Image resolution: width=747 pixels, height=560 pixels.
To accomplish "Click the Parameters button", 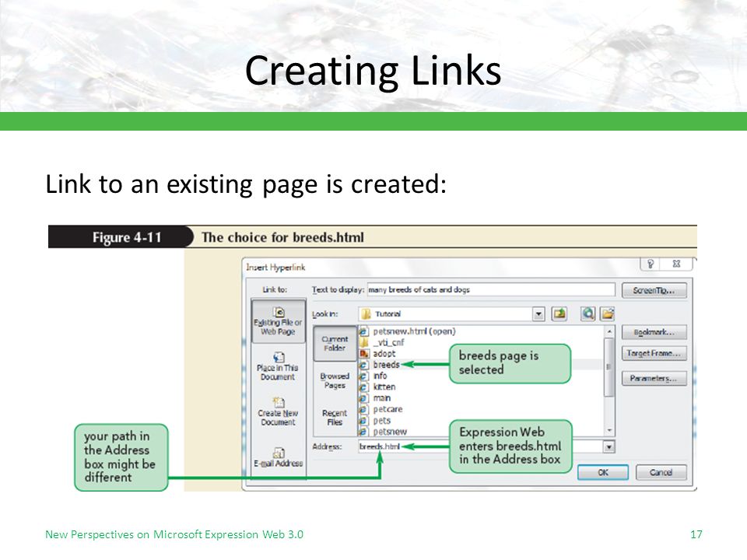I will tap(654, 379).
